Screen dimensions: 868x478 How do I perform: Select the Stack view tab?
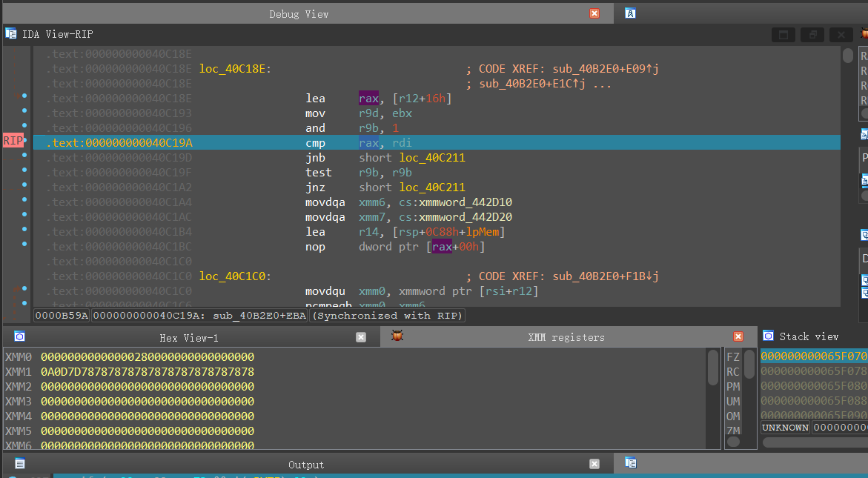(x=808, y=336)
